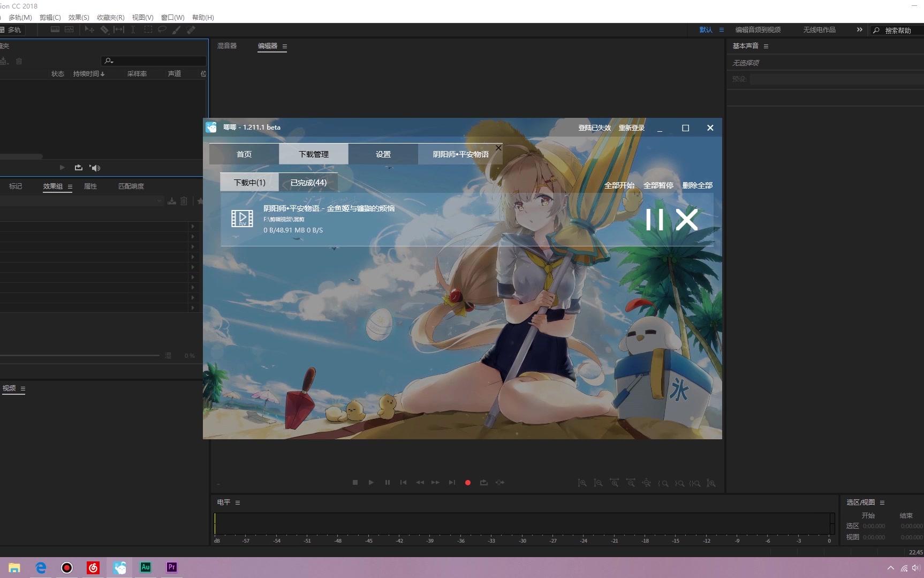
Task: Select the Spot Healing Brush tool
Action: [191, 30]
